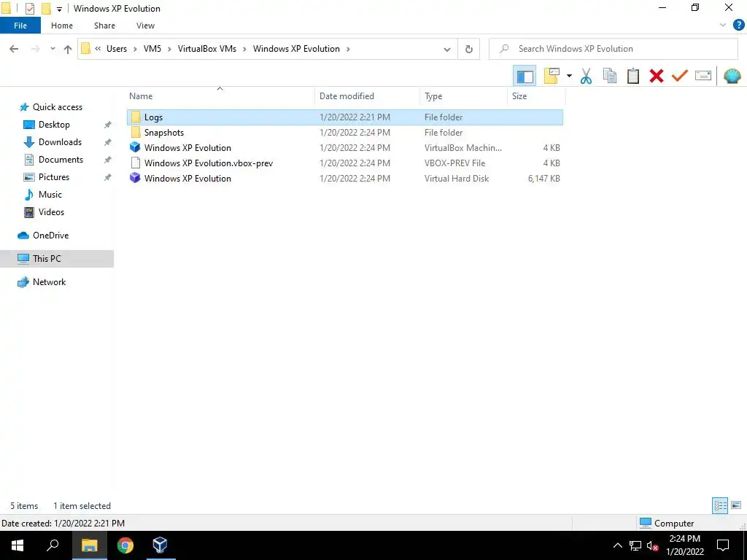Click the network tray icon

[635, 545]
